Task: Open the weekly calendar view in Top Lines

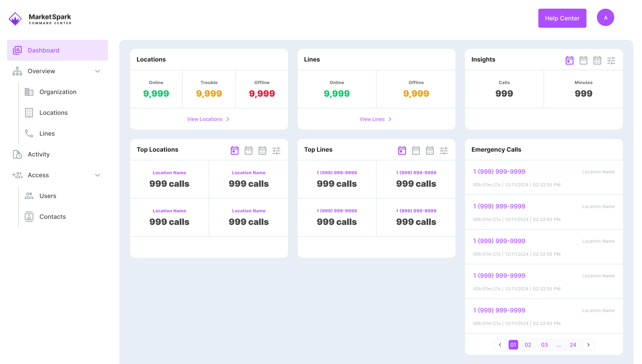Action: click(x=416, y=150)
